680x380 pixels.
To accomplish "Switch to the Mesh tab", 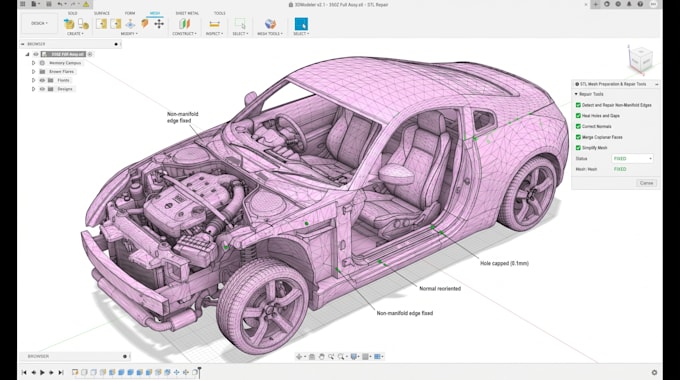I will 155,13.
